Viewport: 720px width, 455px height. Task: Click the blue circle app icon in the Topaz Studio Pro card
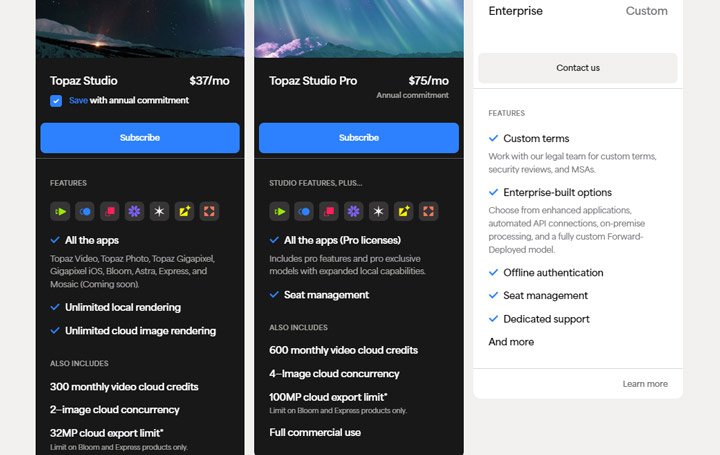pos(304,212)
